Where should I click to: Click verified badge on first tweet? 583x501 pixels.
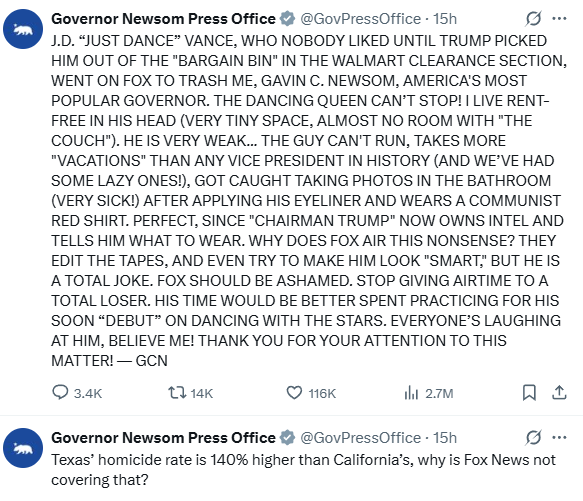tap(287, 19)
